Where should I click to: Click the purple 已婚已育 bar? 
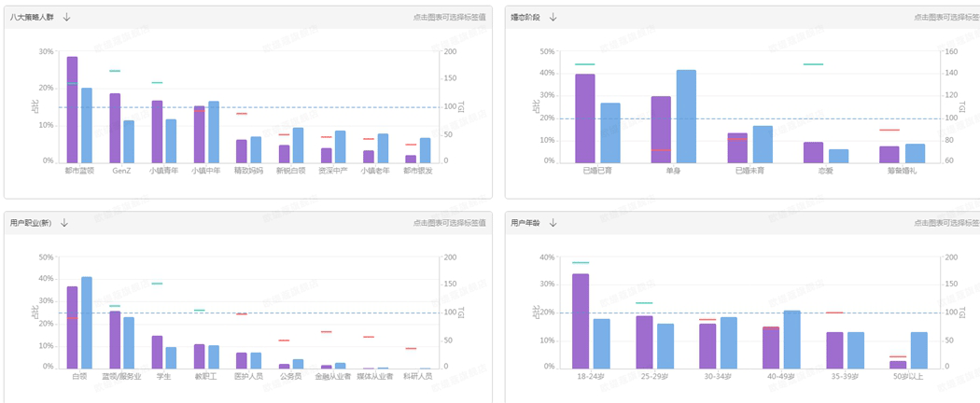click(x=585, y=118)
